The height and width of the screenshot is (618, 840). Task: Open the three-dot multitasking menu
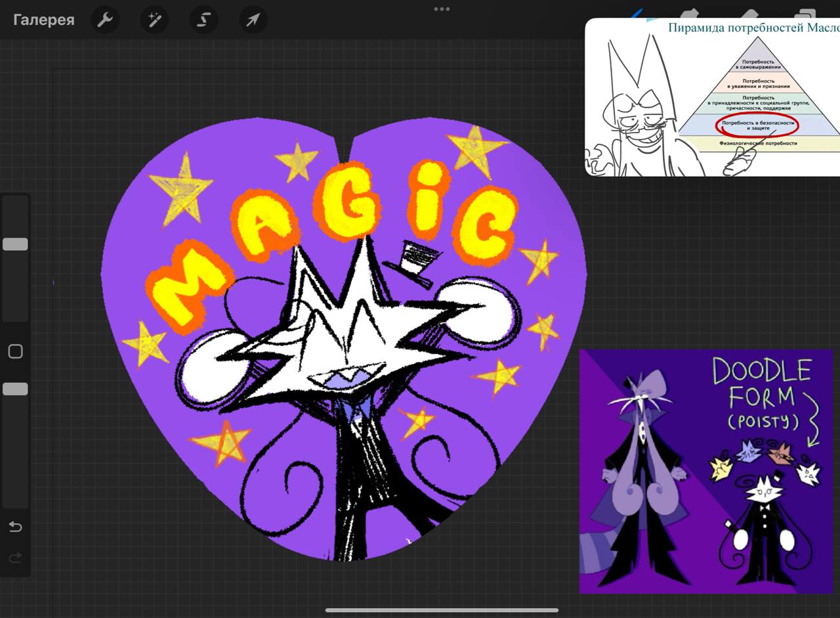click(x=442, y=9)
